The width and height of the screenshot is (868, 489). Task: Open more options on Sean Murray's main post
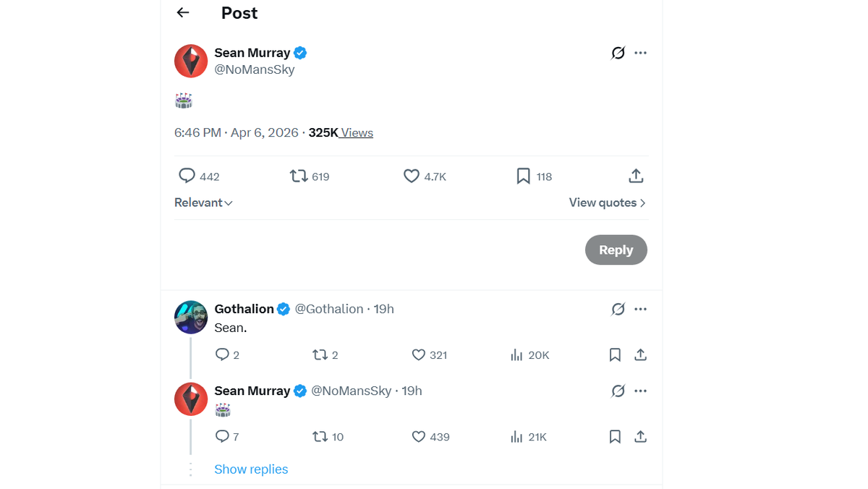(640, 53)
